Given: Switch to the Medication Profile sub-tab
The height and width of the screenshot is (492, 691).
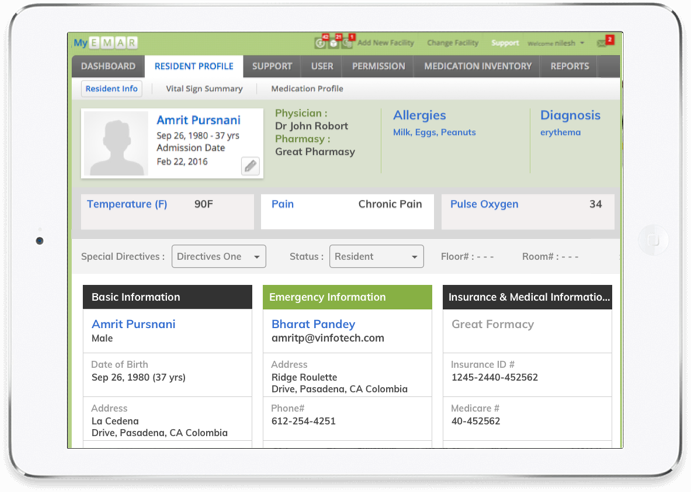Looking at the screenshot, I should click(x=307, y=89).
